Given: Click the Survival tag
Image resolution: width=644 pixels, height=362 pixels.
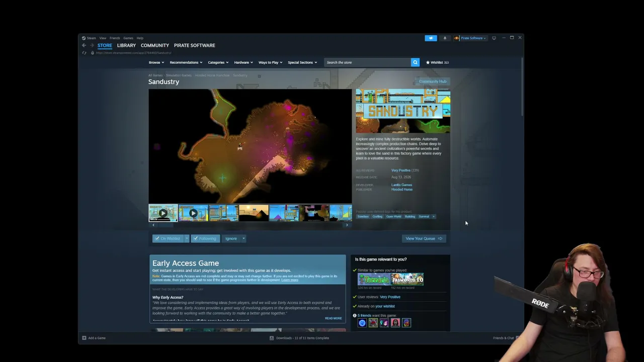Looking at the screenshot, I should pos(424,217).
